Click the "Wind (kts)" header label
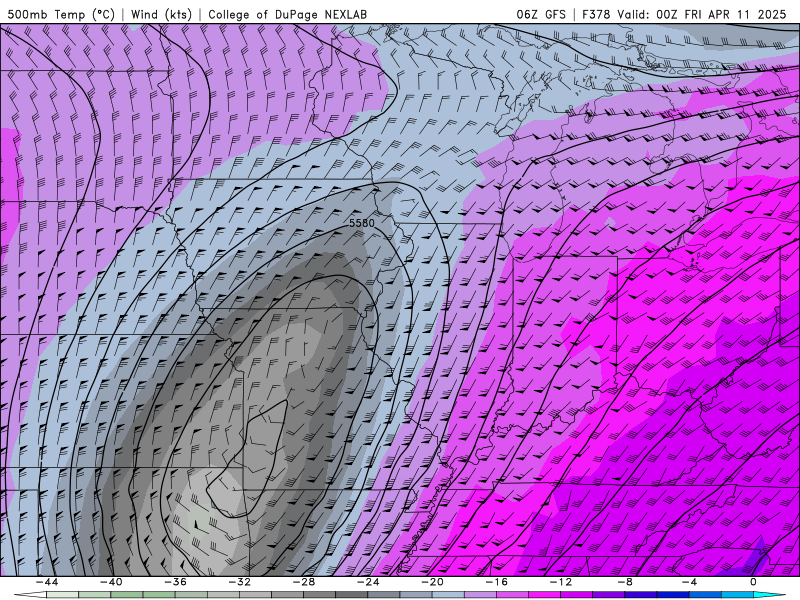 click(x=161, y=14)
